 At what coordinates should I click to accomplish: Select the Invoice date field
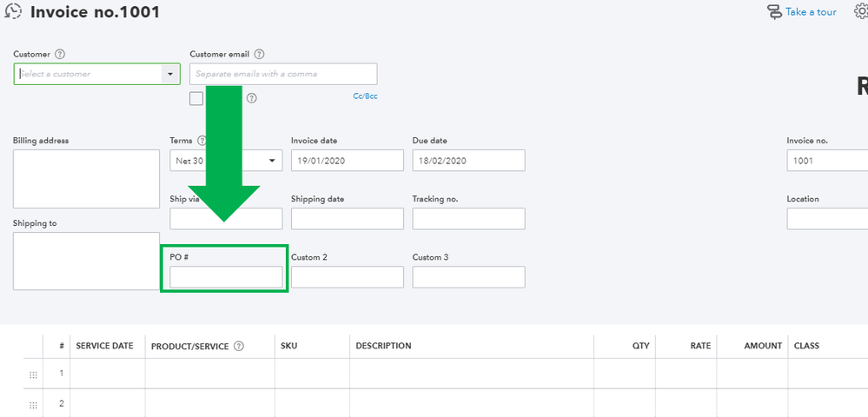tap(347, 161)
